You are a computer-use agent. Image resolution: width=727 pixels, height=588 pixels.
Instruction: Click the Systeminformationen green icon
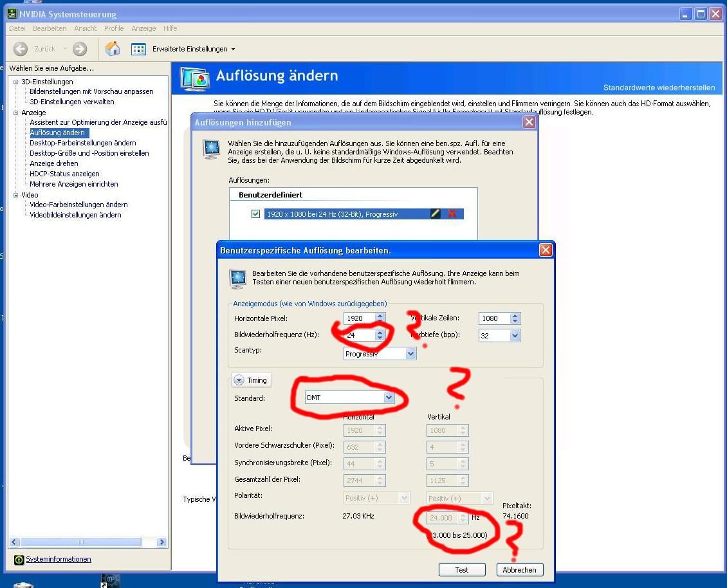19,560
